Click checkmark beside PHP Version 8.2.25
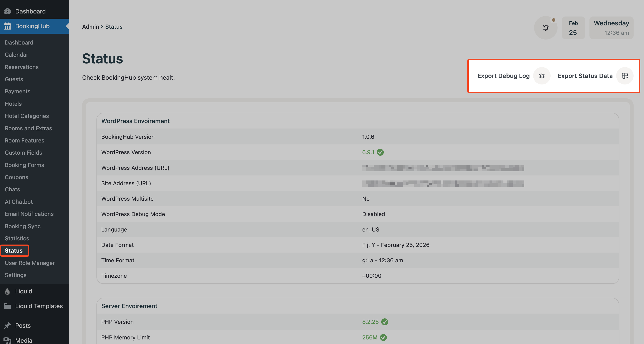The height and width of the screenshot is (344, 644). pyautogui.click(x=385, y=322)
